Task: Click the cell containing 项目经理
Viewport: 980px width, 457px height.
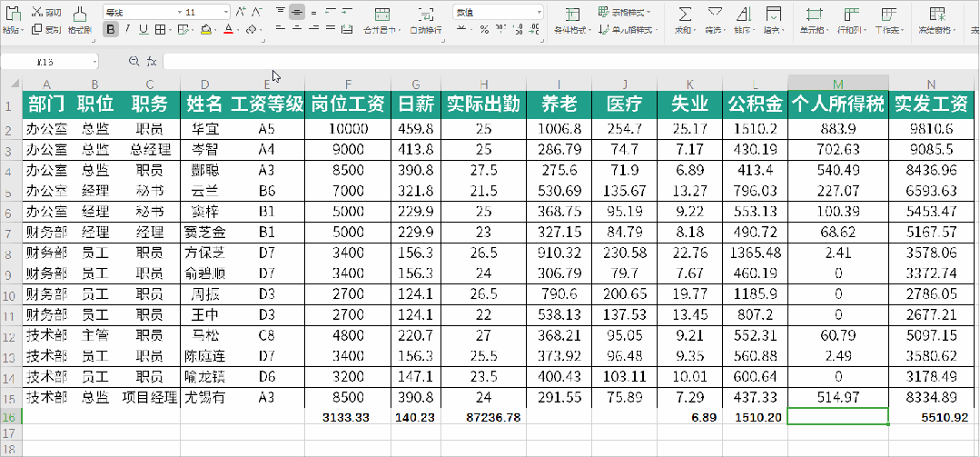Action: coord(150,397)
